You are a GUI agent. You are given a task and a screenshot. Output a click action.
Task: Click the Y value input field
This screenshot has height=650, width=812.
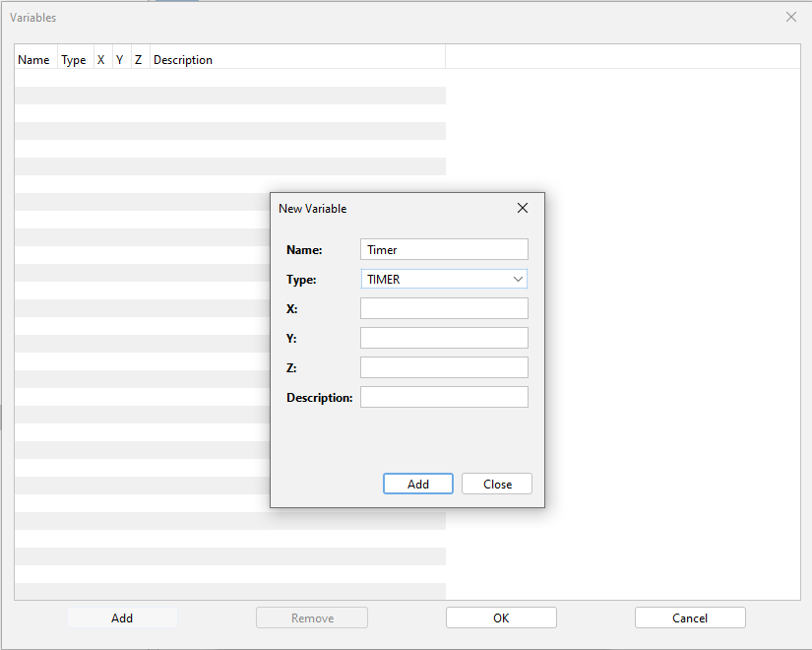pyautogui.click(x=444, y=338)
